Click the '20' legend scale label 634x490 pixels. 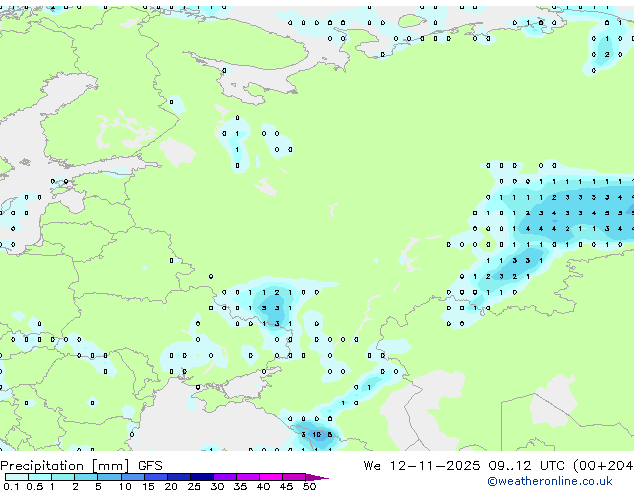tap(171, 486)
